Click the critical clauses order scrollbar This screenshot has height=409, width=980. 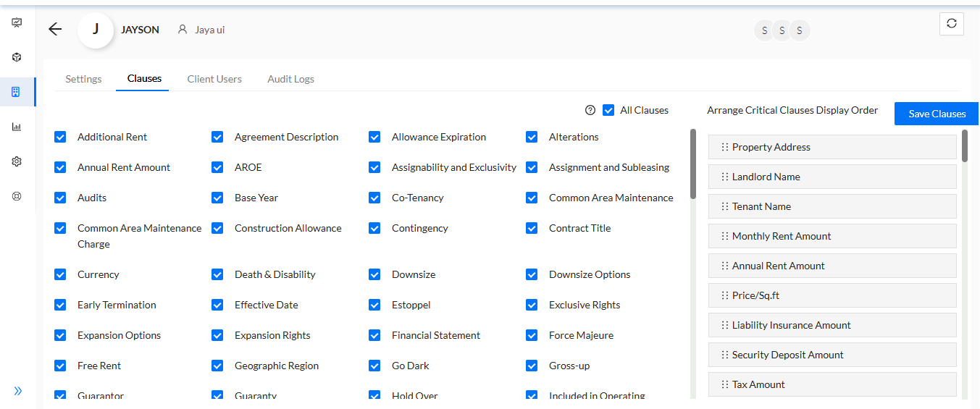(x=965, y=146)
